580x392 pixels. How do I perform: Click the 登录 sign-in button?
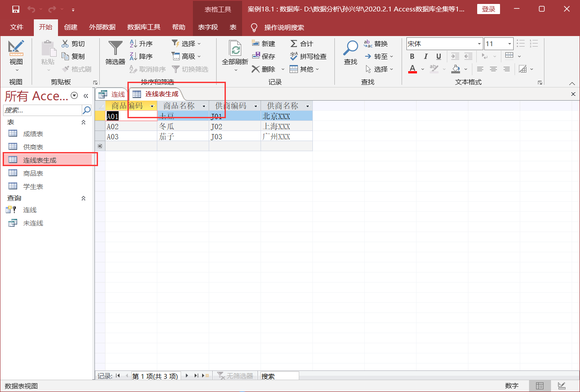489,9
